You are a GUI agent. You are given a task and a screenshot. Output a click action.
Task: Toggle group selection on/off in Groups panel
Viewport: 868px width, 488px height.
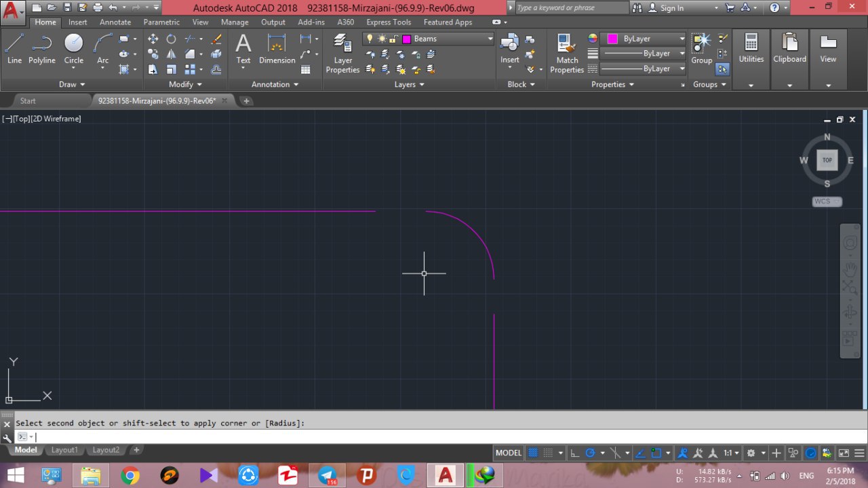722,69
